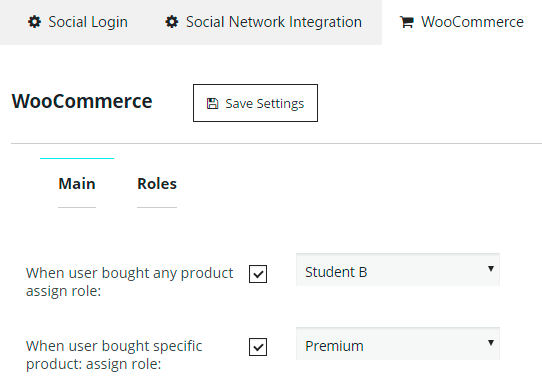Open the Main sub-tab
Viewport: 542px width, 386px height.
pyautogui.click(x=77, y=183)
